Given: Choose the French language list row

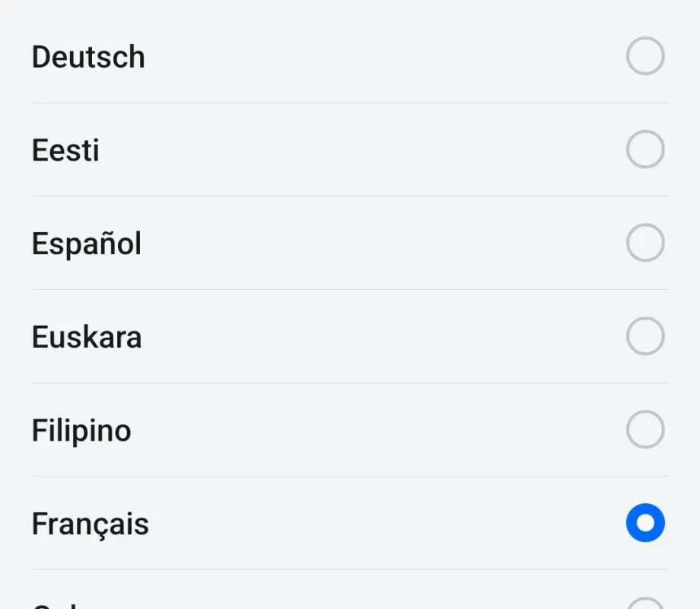Looking at the screenshot, I should (x=350, y=523).
